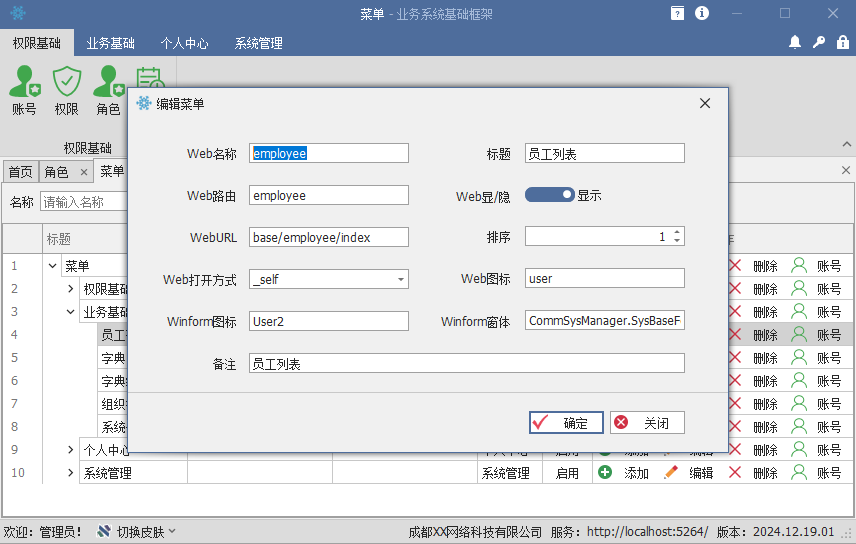Click the 备注 input field
The image size is (856, 544).
point(467,363)
